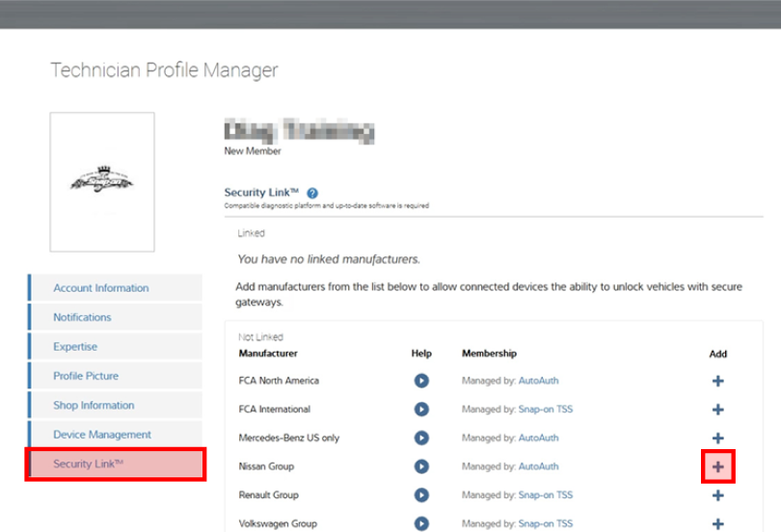Play help video for Renault Group
The image size is (781, 532).
tap(421, 495)
